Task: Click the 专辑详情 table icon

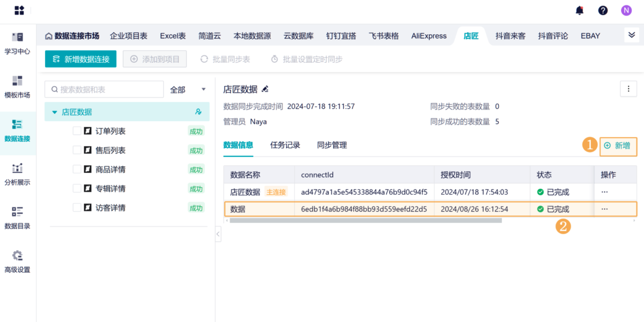Action: tap(88, 188)
